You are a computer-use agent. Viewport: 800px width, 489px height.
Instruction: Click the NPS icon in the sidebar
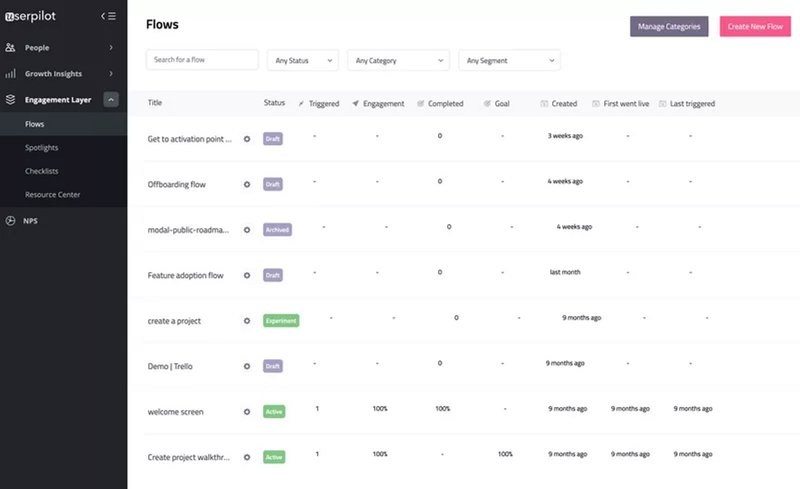(x=10, y=220)
